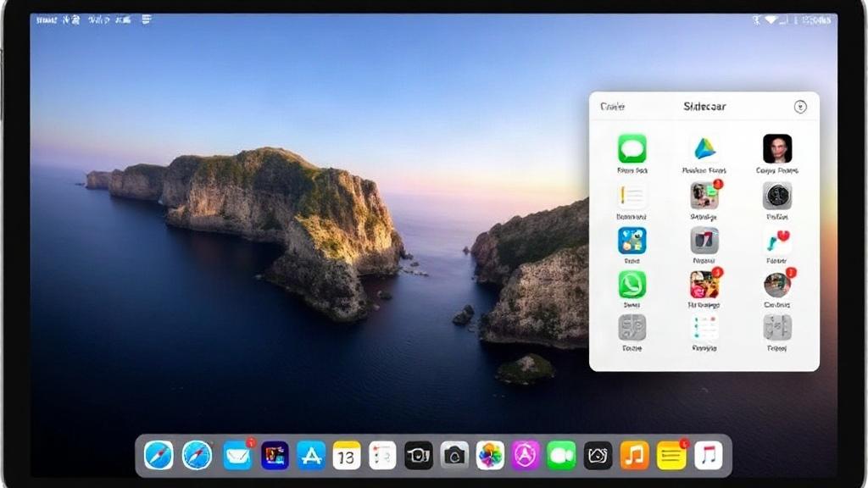Open the WhatsApp icon in the panel
The height and width of the screenshot is (488, 868).
[x=632, y=285]
